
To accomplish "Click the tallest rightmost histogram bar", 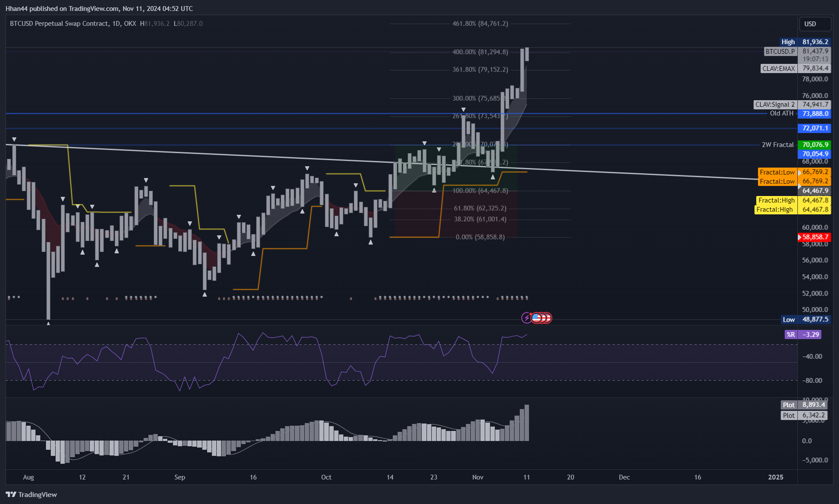I will point(527,423).
